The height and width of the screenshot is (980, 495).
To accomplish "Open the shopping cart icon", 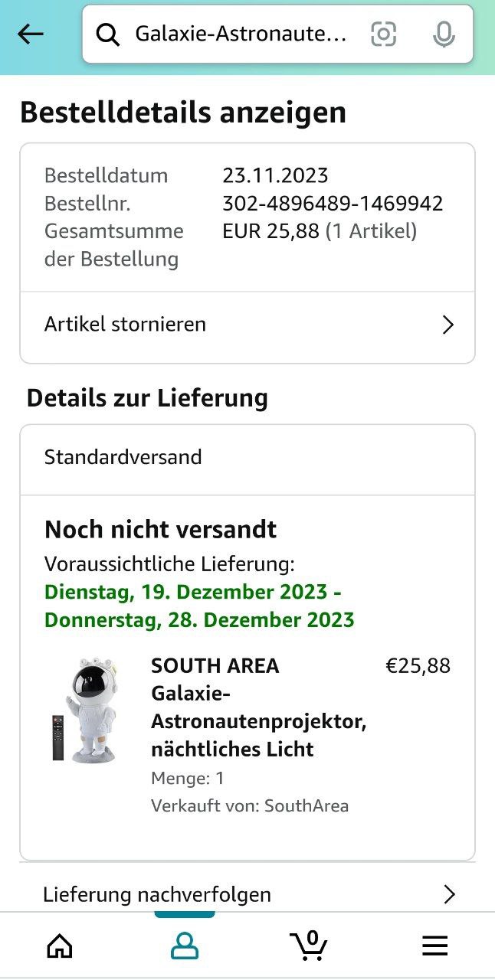I will (309, 945).
